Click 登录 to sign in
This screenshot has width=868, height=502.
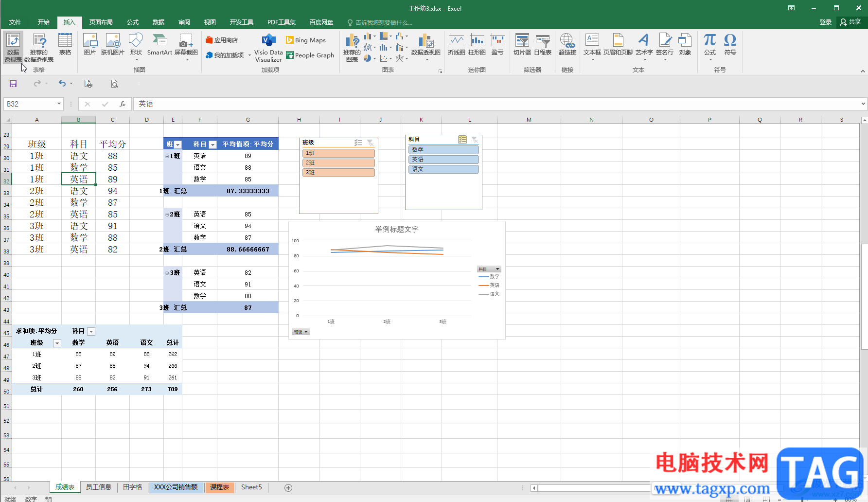click(825, 22)
